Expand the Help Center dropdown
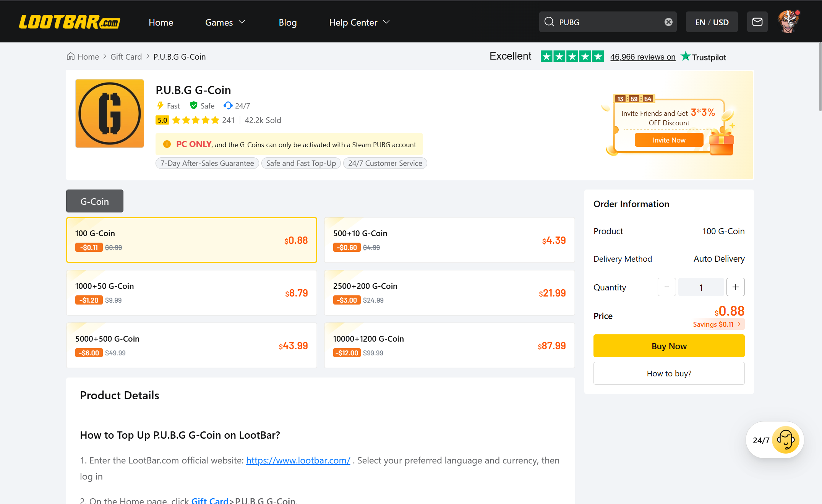This screenshot has height=504, width=822. pyautogui.click(x=359, y=22)
